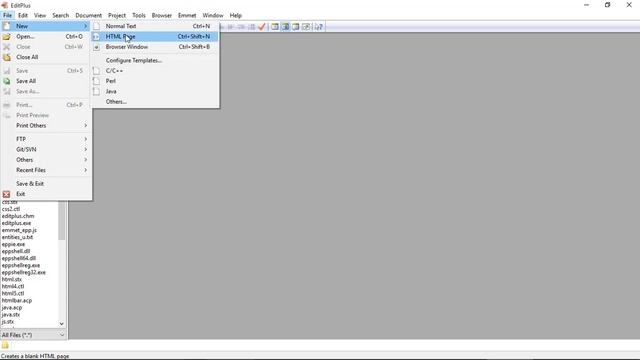Image resolution: width=640 pixels, height=360 pixels.
Task: Select java.stx in file list
Action: click(11, 315)
